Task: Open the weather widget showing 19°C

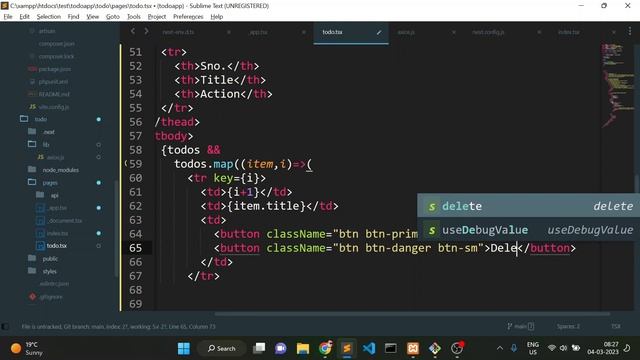Action: tap(27, 348)
